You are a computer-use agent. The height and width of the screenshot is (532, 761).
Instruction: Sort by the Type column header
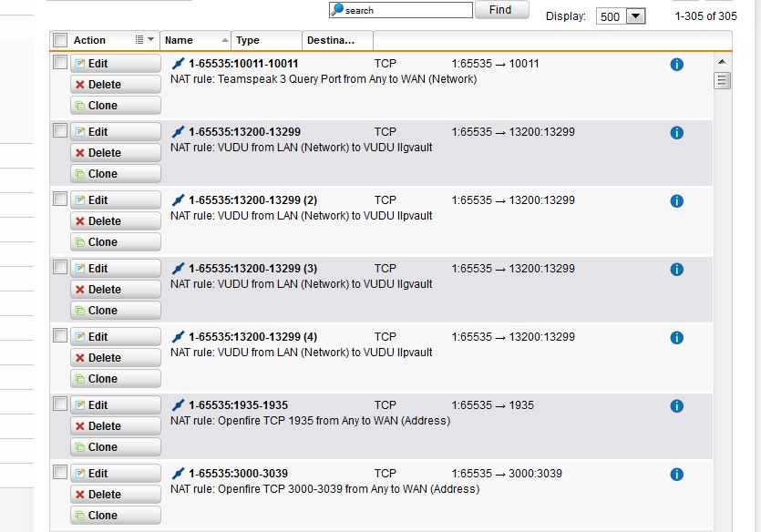pos(266,40)
